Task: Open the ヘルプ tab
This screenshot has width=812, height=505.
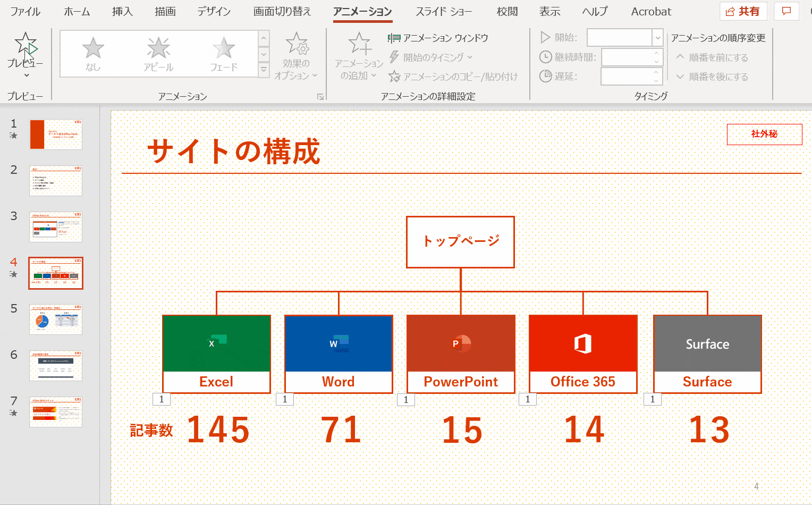Action: [595, 11]
